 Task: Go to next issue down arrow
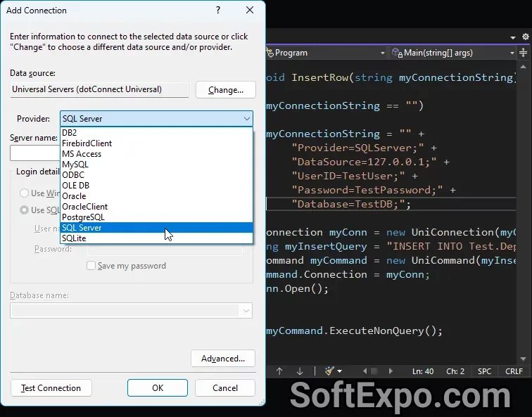[x=300, y=371]
